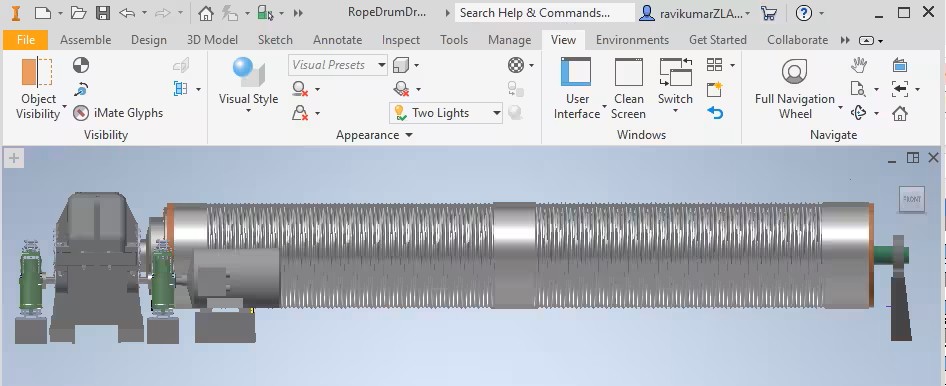Click the Half Section View icon
The height and width of the screenshot is (386, 946).
tap(180, 89)
